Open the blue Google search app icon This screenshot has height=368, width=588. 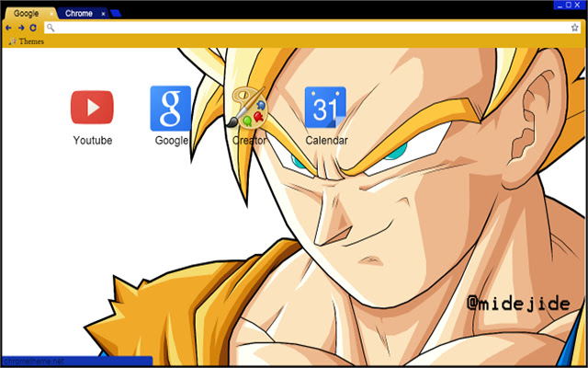click(171, 109)
